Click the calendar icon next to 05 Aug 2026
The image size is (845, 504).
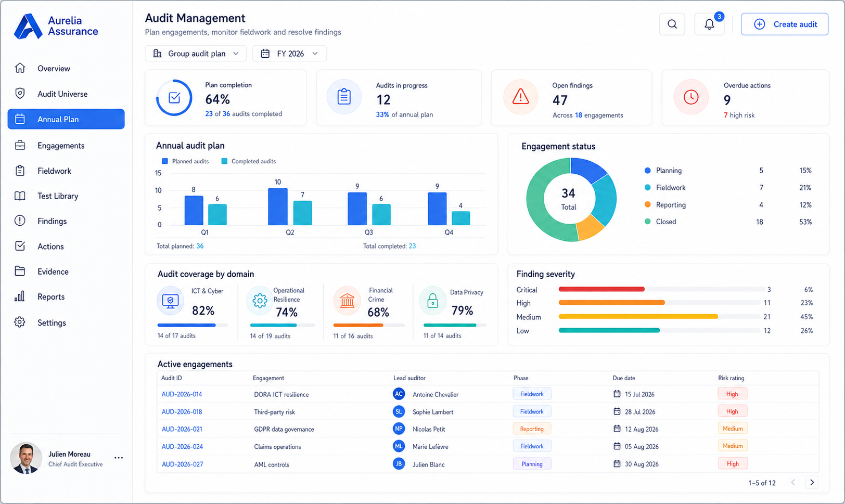[617, 446]
